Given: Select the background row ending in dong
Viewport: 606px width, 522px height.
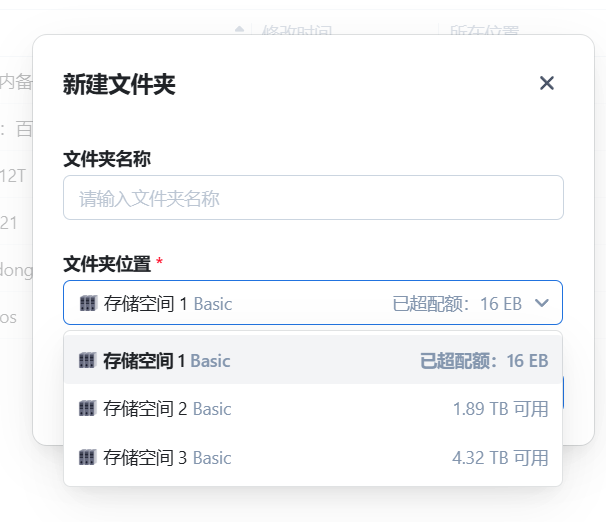Looking at the screenshot, I should click(x=16, y=270).
